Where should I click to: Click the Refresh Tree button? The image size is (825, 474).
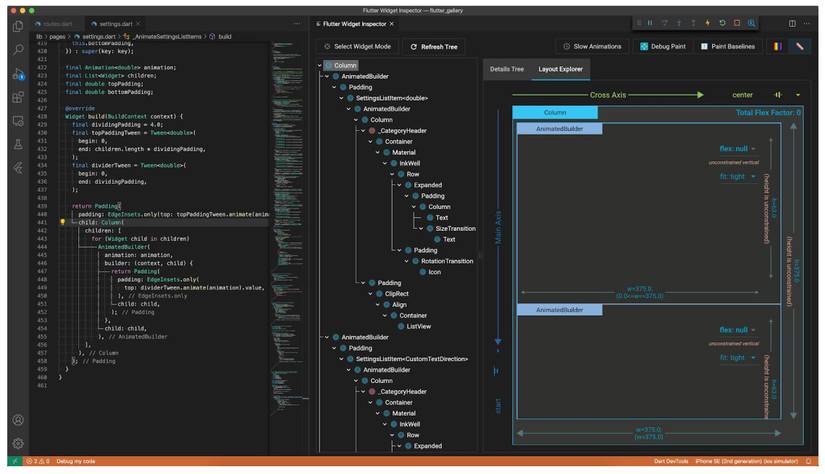pos(434,47)
